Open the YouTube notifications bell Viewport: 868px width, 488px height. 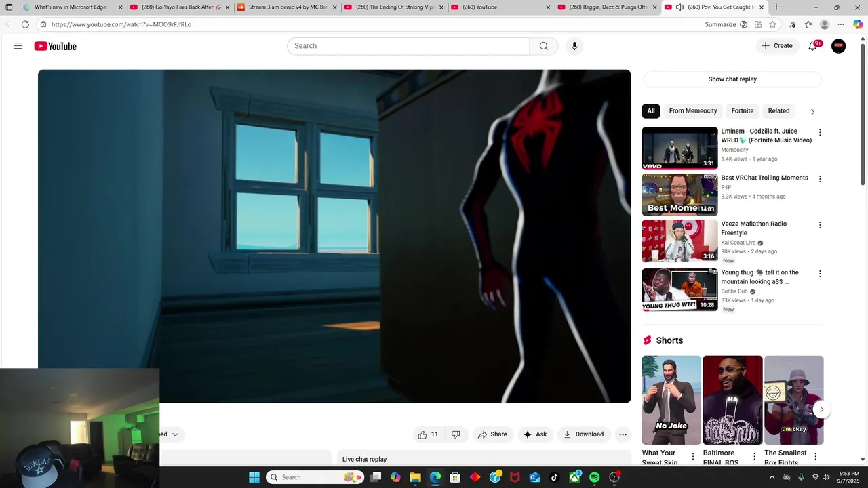pyautogui.click(x=812, y=46)
